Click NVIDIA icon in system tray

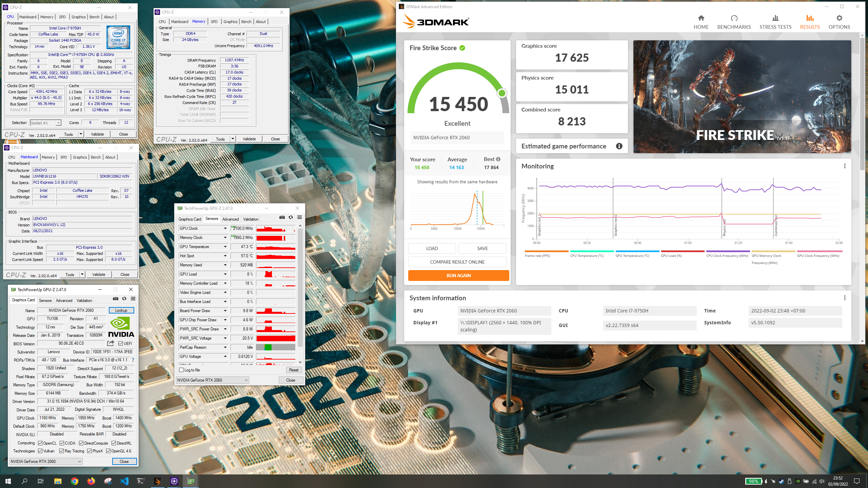[x=798, y=481]
